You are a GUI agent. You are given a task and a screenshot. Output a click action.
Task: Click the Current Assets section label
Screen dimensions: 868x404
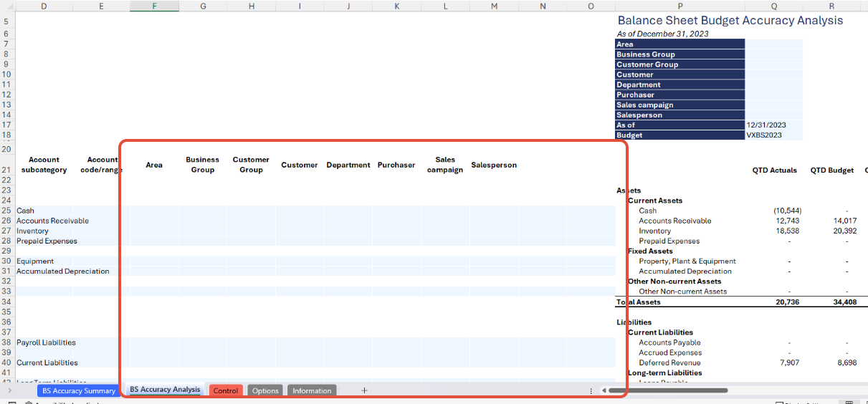655,201
